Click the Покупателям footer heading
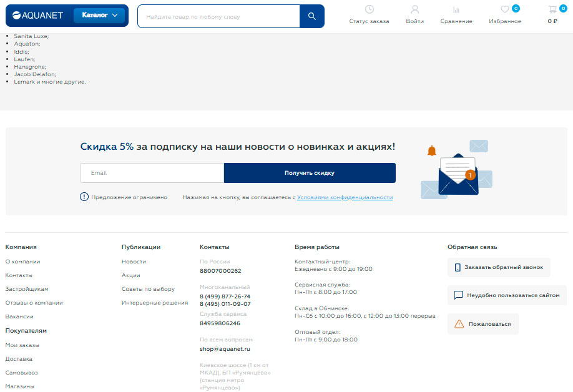Image resolution: width=573 pixels, height=392 pixels. pos(26,331)
